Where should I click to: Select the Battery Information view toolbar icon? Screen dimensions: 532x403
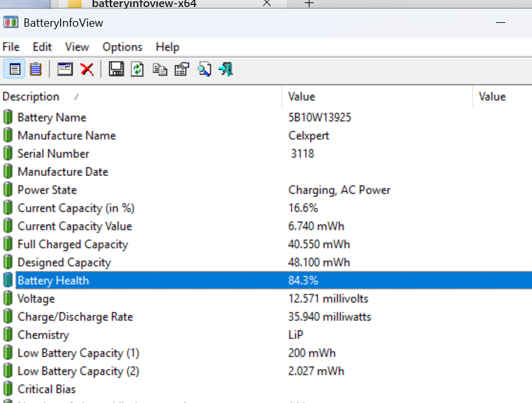[14, 69]
